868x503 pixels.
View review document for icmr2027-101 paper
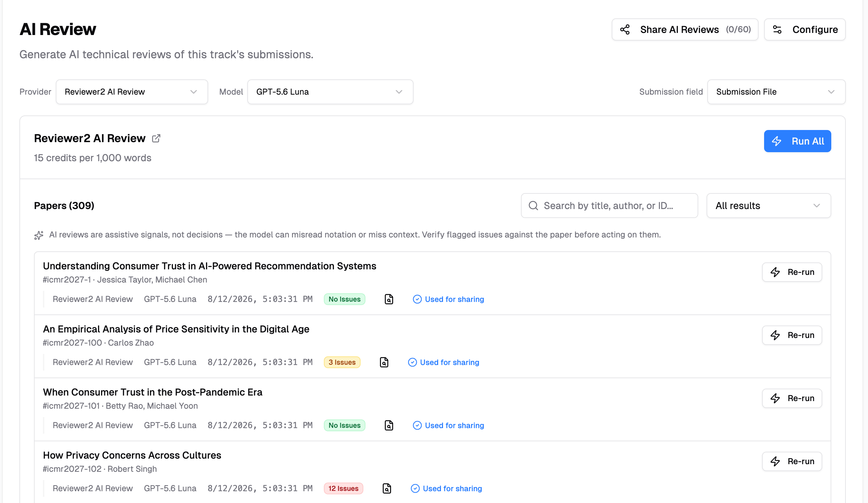(389, 425)
